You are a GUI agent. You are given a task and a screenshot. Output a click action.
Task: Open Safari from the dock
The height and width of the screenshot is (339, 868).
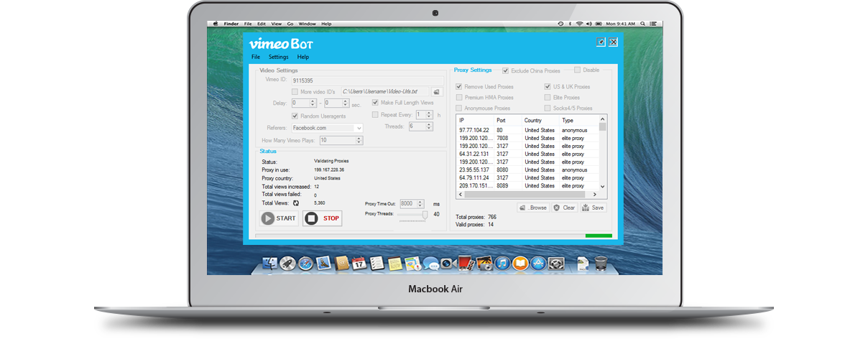click(305, 264)
